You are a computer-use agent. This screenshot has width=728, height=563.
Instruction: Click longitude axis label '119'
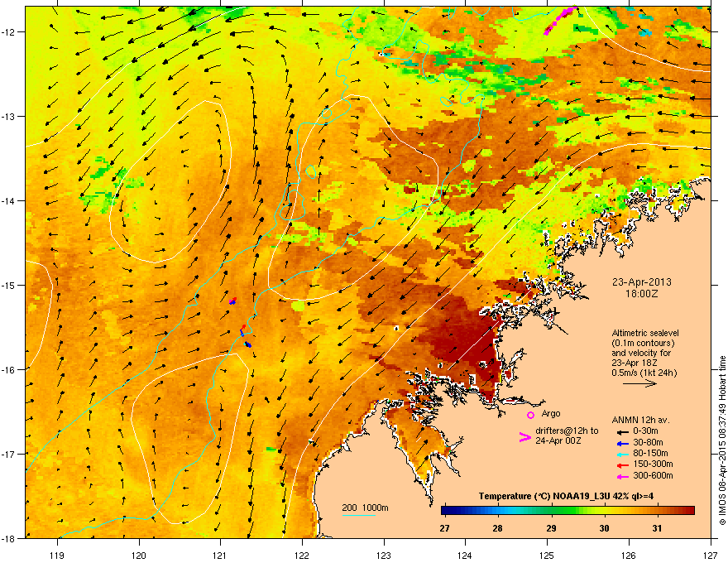[x=57, y=555]
